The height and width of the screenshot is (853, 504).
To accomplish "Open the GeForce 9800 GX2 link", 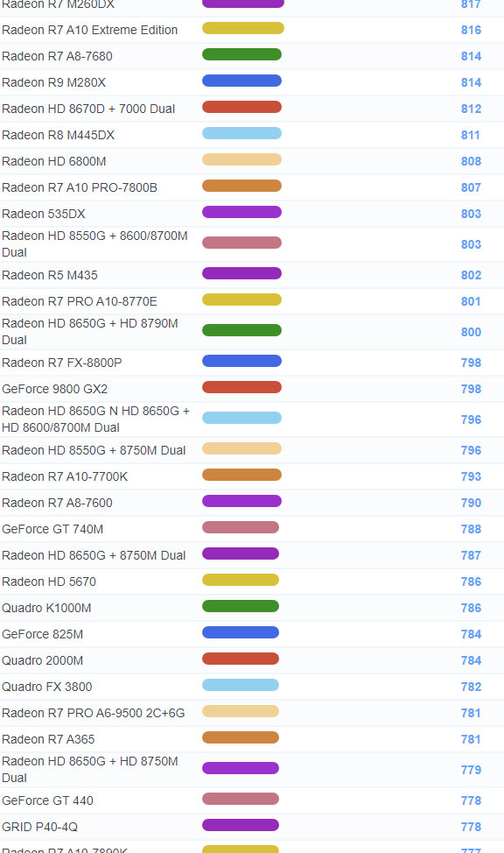I will coord(54,389).
